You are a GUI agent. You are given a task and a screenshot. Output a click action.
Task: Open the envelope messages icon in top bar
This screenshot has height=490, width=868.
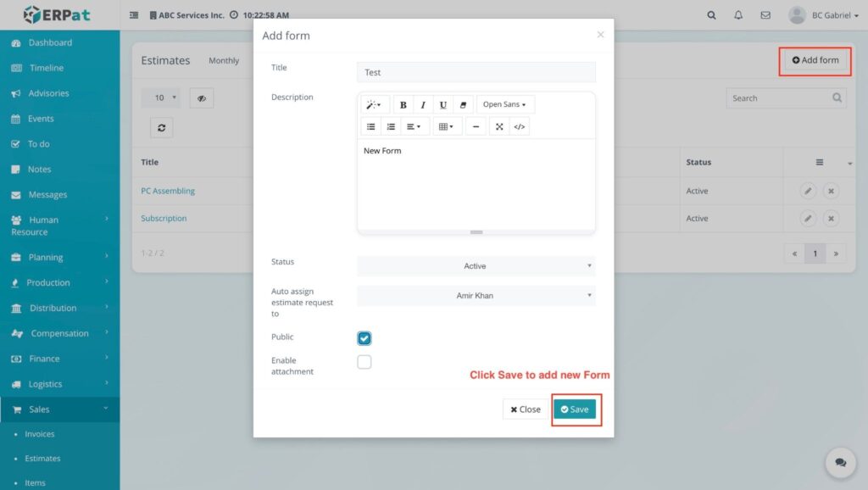tap(765, 15)
